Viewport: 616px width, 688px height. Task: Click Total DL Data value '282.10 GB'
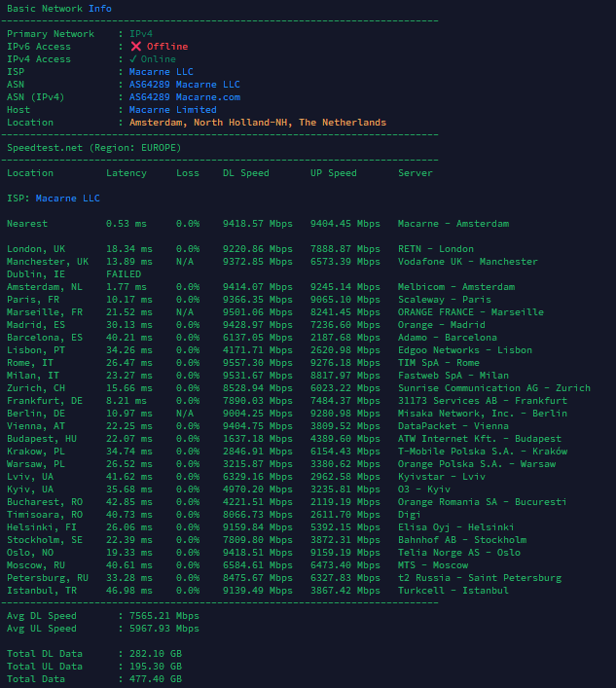(x=156, y=654)
